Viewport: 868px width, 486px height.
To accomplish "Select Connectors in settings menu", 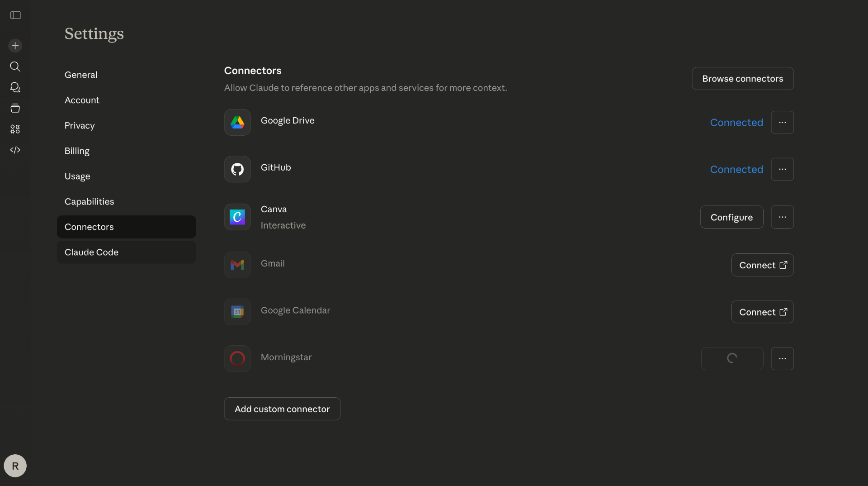I will 127,227.
